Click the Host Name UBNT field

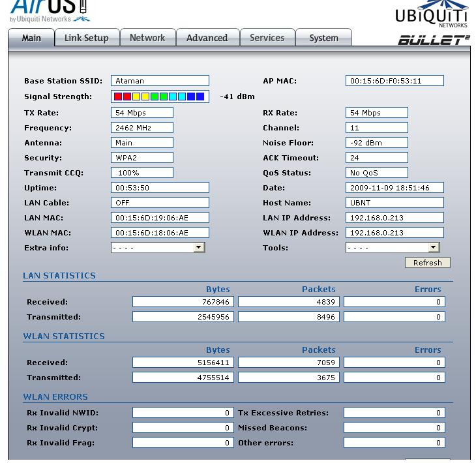394,203
